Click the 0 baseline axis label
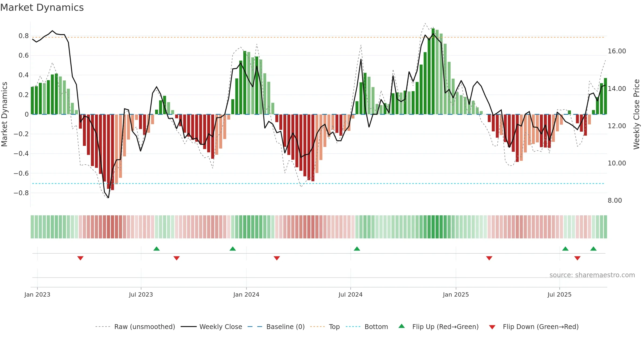This screenshot has width=644, height=362. coord(27,114)
